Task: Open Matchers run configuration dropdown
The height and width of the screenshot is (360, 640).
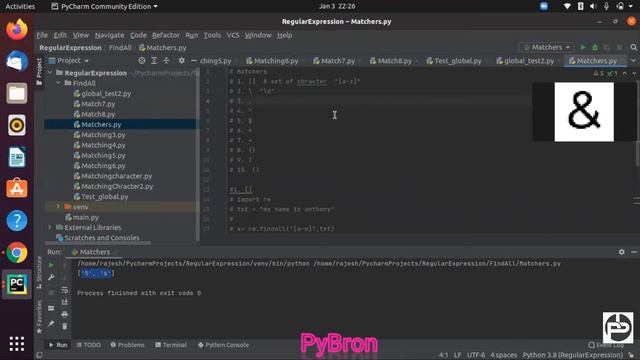Action: pyautogui.click(x=547, y=48)
